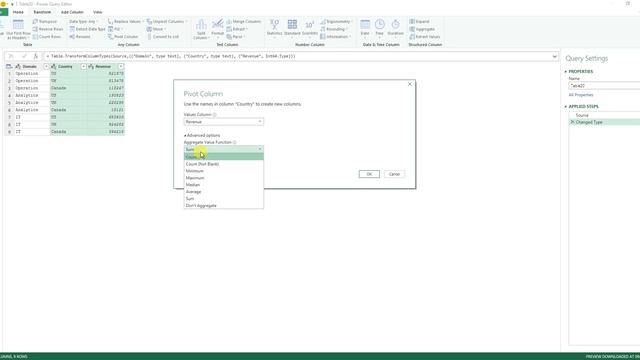Click Pivot Column in the ribbon
This screenshot has height=360, width=640.
(123, 37)
